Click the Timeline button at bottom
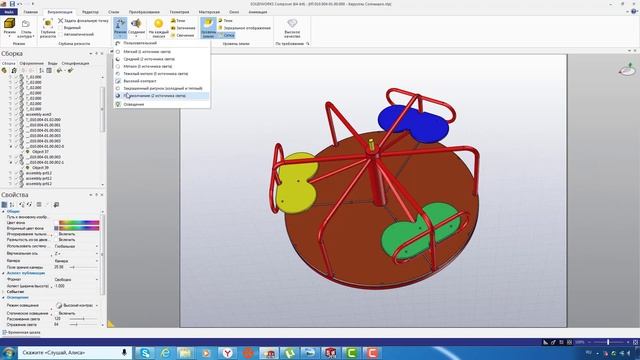The height and width of the screenshot is (360, 640). click(21, 333)
